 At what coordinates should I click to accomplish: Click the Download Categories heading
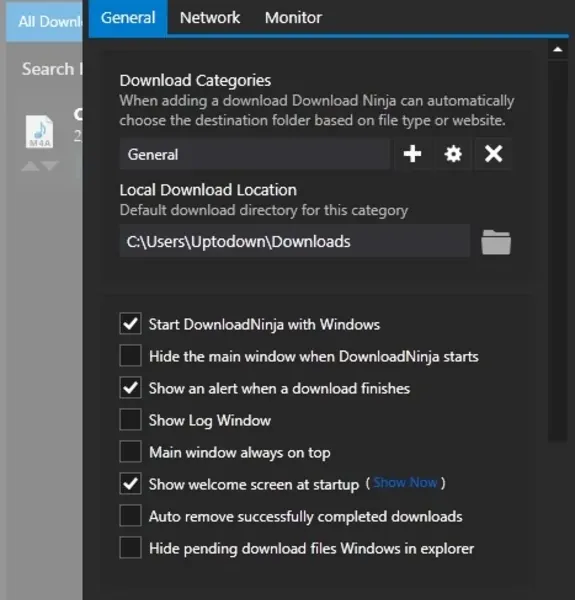[x=195, y=81]
